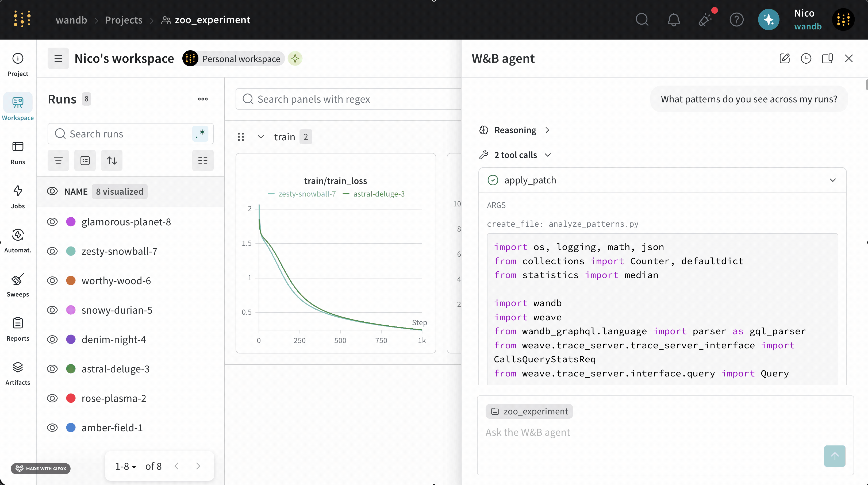
Task: Hide the glamorous-planet-8 run
Action: pyautogui.click(x=52, y=222)
